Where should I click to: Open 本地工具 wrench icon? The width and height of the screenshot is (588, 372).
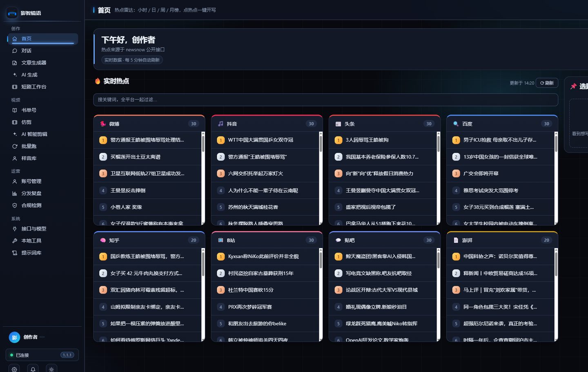[x=15, y=241]
